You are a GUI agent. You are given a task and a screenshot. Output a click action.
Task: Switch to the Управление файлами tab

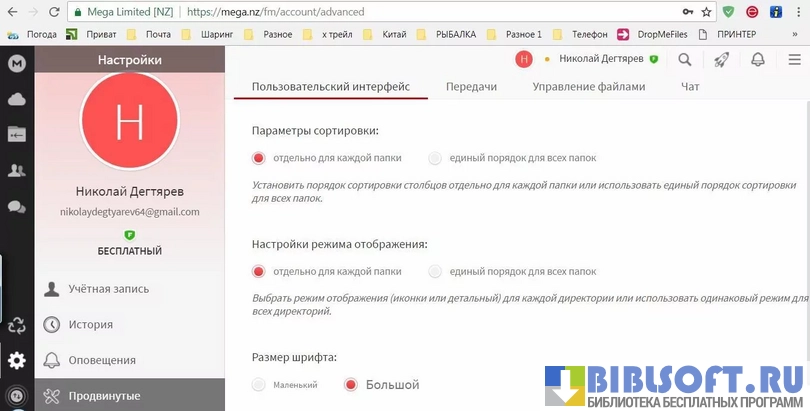pos(588,87)
